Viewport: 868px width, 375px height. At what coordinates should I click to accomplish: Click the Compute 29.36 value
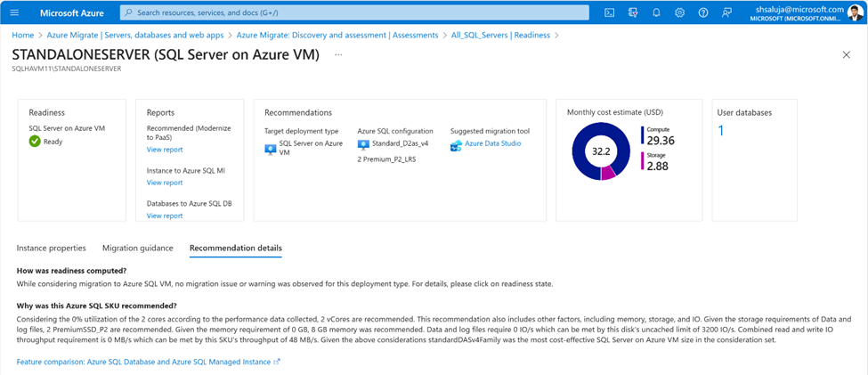[x=661, y=140]
